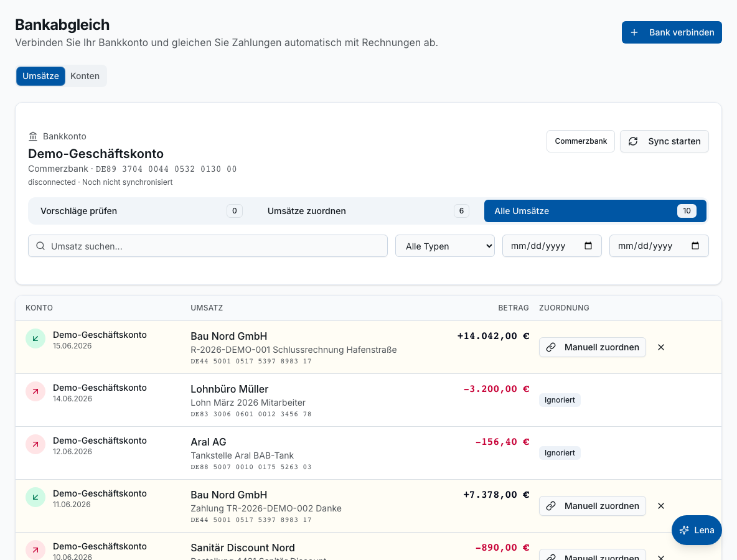The width and height of the screenshot is (737, 560).
Task: Switch to the Umsätze tab
Action: [41, 76]
